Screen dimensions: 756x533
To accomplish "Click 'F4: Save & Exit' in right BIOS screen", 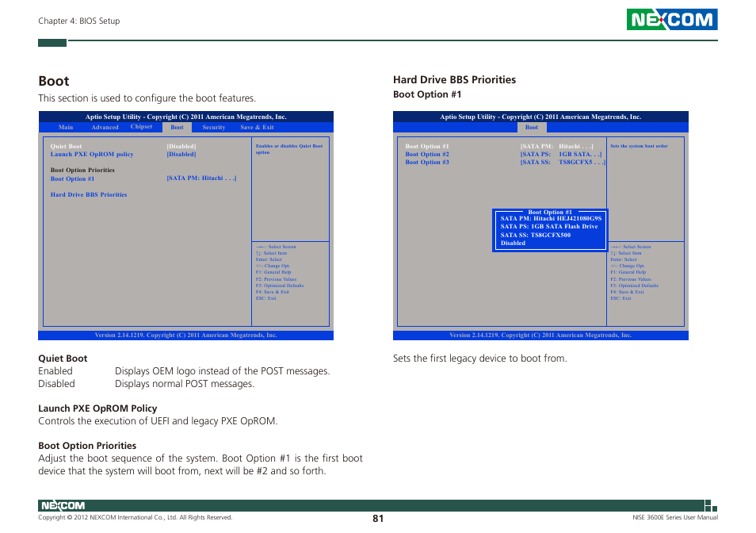I will click(628, 292).
